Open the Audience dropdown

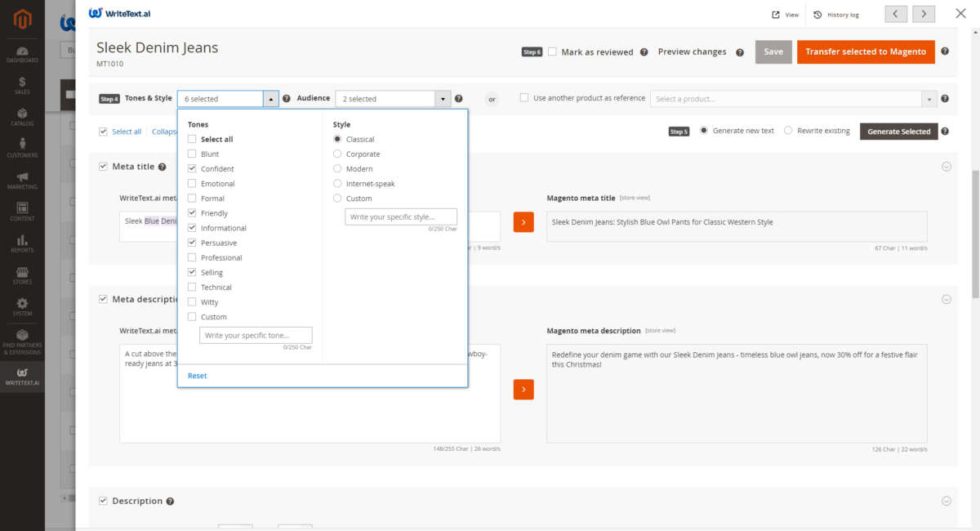443,99
